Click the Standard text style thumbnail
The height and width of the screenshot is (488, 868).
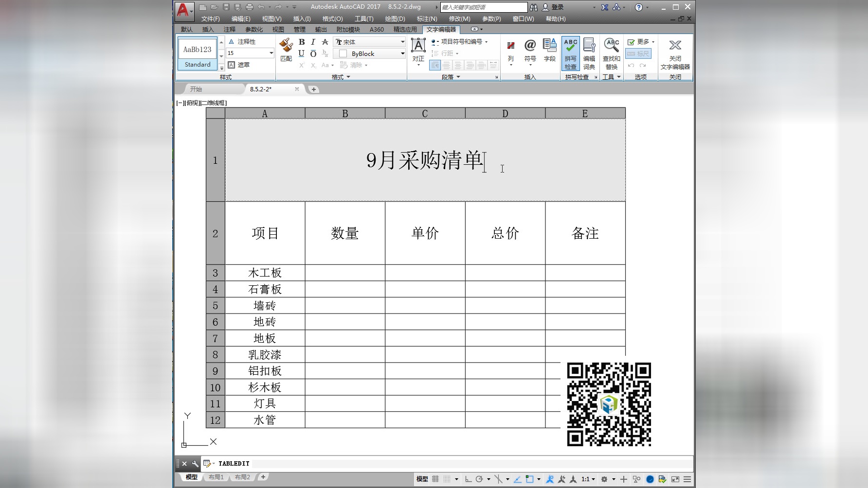pyautogui.click(x=198, y=53)
